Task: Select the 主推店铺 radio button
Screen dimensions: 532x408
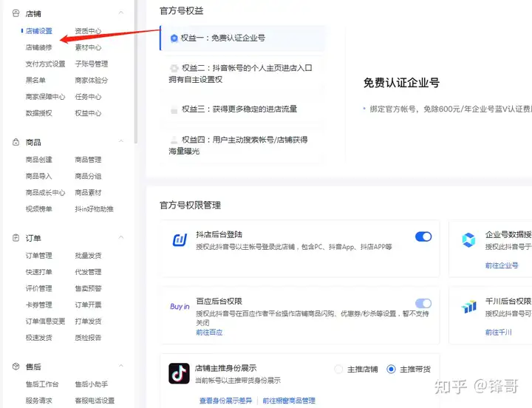Action: 338,369
